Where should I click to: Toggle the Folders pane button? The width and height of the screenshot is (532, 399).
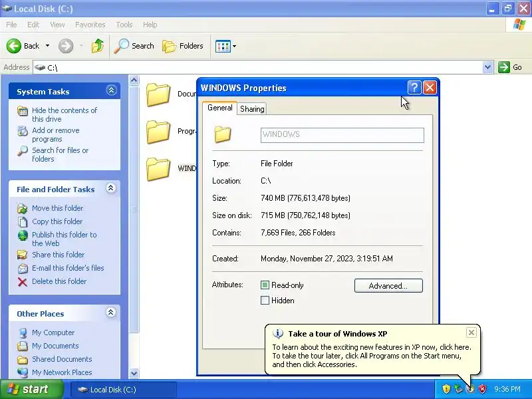[x=183, y=46]
